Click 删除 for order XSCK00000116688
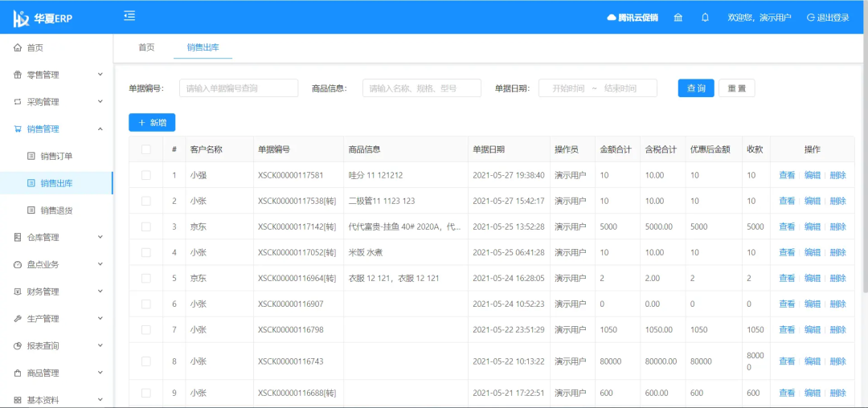The image size is (868, 408). [838, 393]
